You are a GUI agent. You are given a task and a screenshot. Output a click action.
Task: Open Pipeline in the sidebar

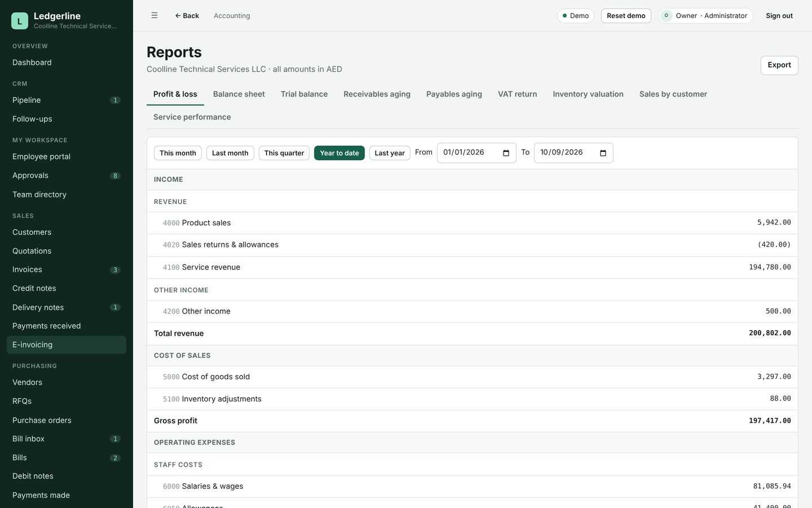(67, 100)
